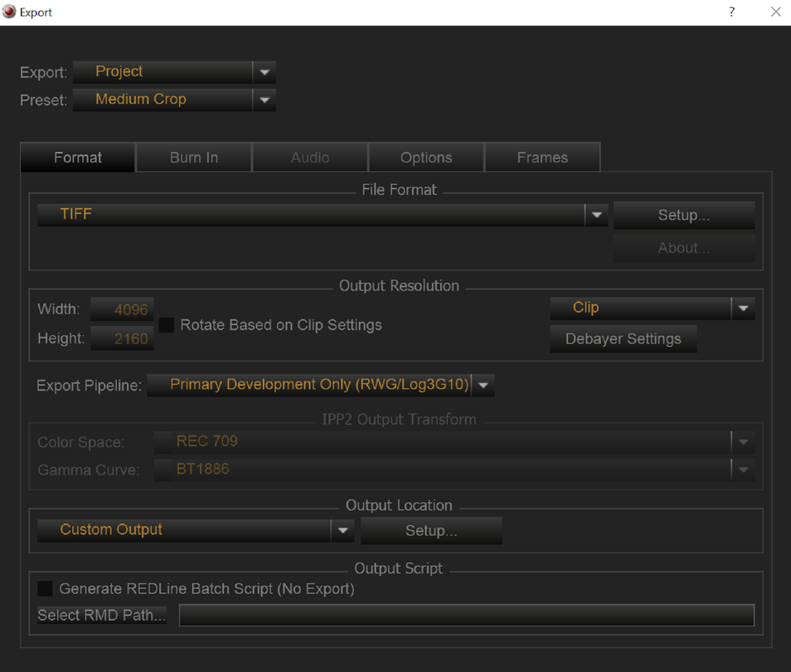Image resolution: width=791 pixels, height=672 pixels.
Task: Click the Height field showing 2160
Action: (122, 339)
